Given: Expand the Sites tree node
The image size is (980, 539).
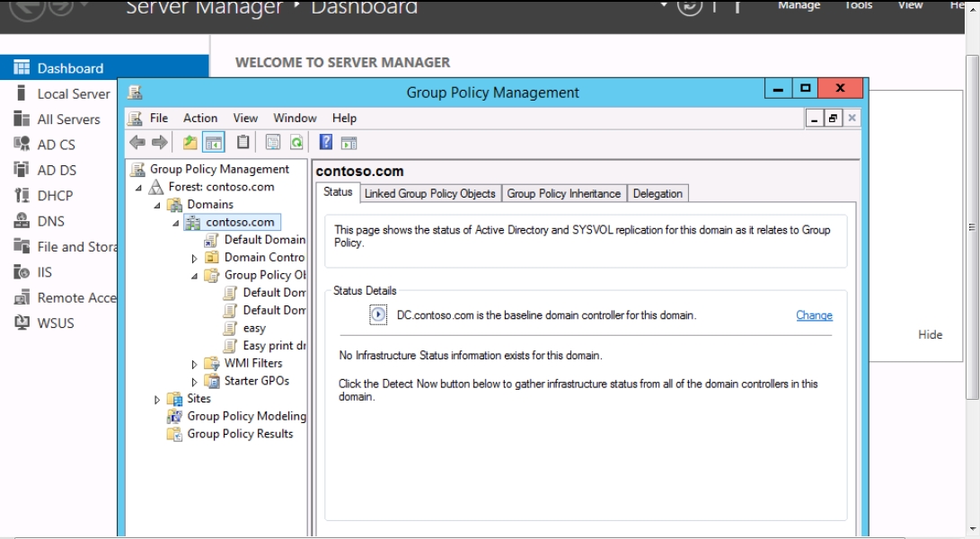Looking at the screenshot, I should [157, 399].
